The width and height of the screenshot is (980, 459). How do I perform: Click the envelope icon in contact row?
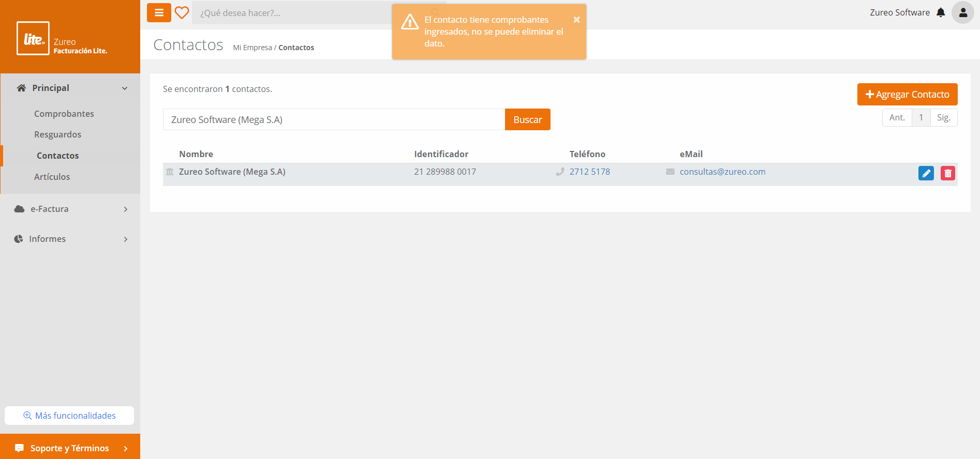670,172
